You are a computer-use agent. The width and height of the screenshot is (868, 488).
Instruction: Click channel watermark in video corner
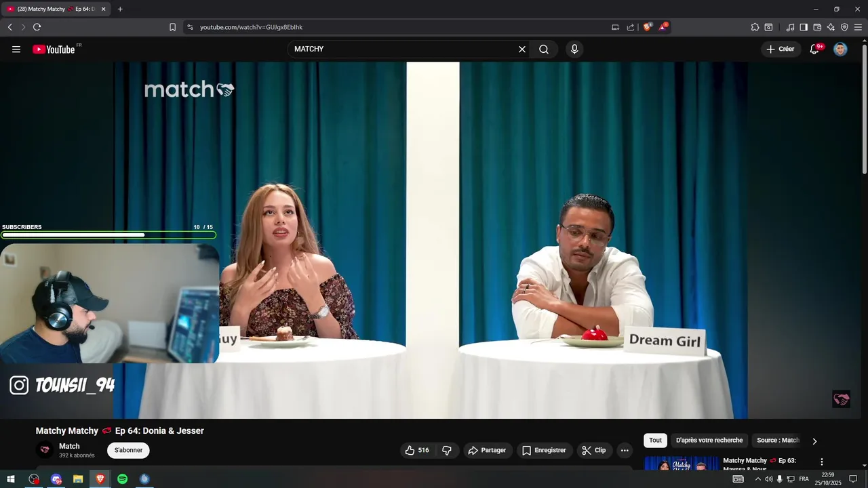(x=841, y=399)
